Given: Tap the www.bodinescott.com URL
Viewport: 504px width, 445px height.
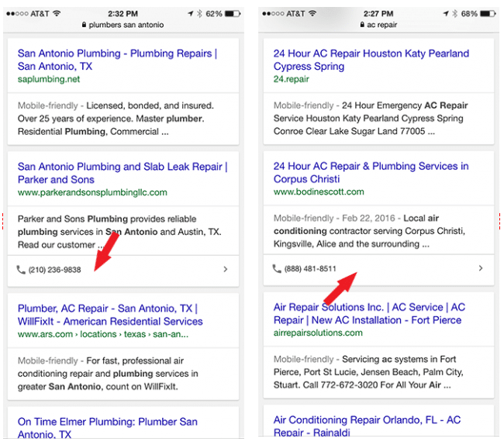Looking at the screenshot, I should pyautogui.click(x=319, y=191).
